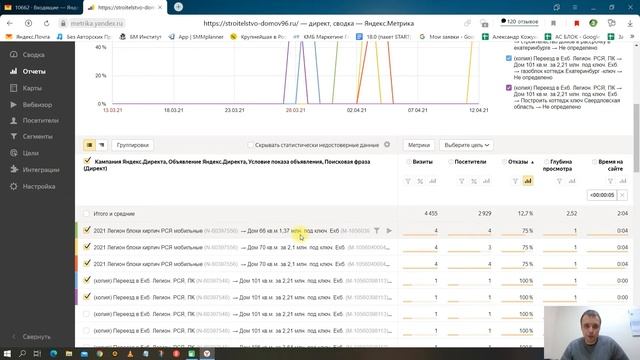
Task: Open Метрики selection button
Action: click(419, 145)
